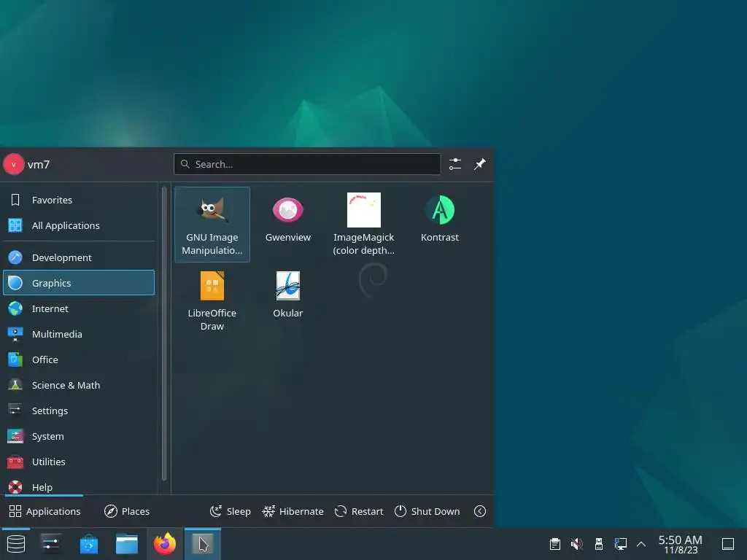Expand hidden system tray icons
747x560 pixels.
(641, 544)
